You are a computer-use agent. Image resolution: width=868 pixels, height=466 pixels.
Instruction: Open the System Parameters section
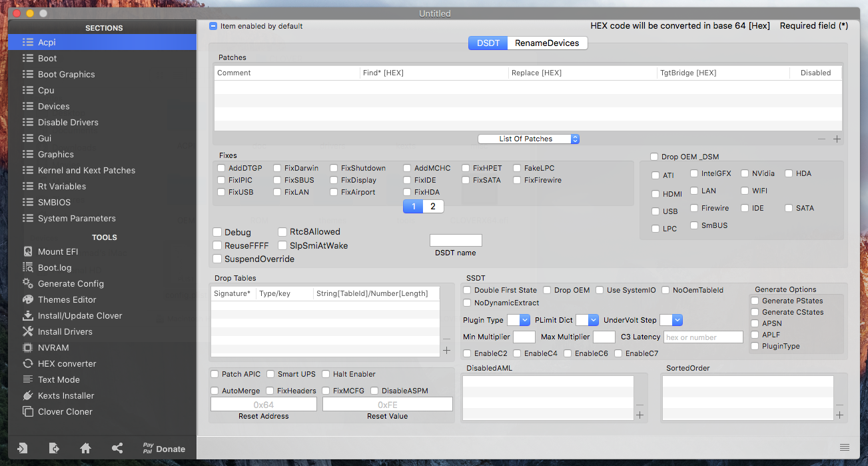tap(103, 218)
